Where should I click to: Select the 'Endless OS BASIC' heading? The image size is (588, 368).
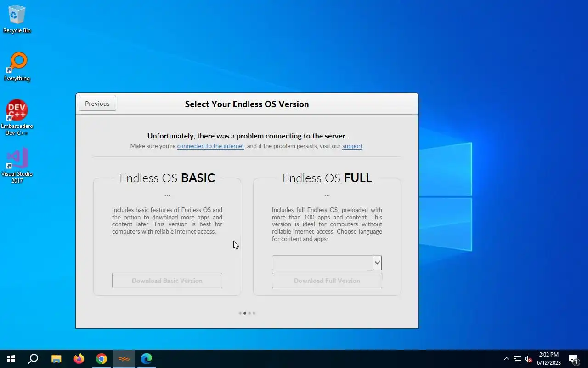coord(167,178)
